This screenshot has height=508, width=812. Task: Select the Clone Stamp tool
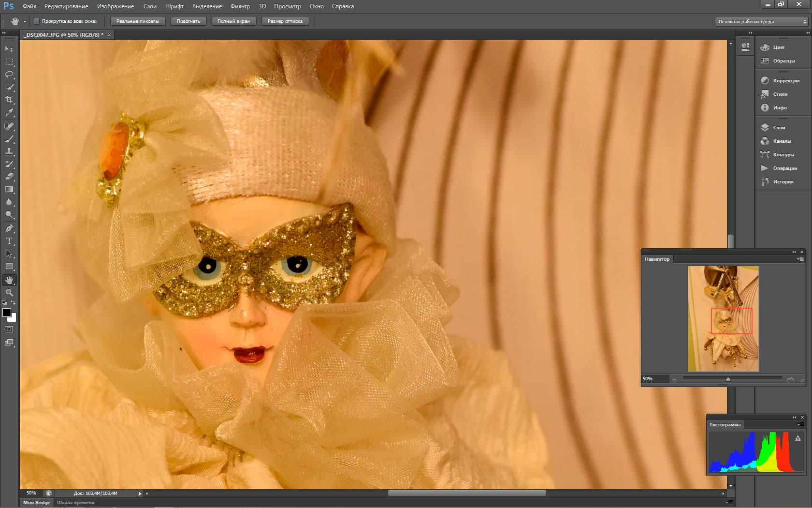pyautogui.click(x=9, y=151)
